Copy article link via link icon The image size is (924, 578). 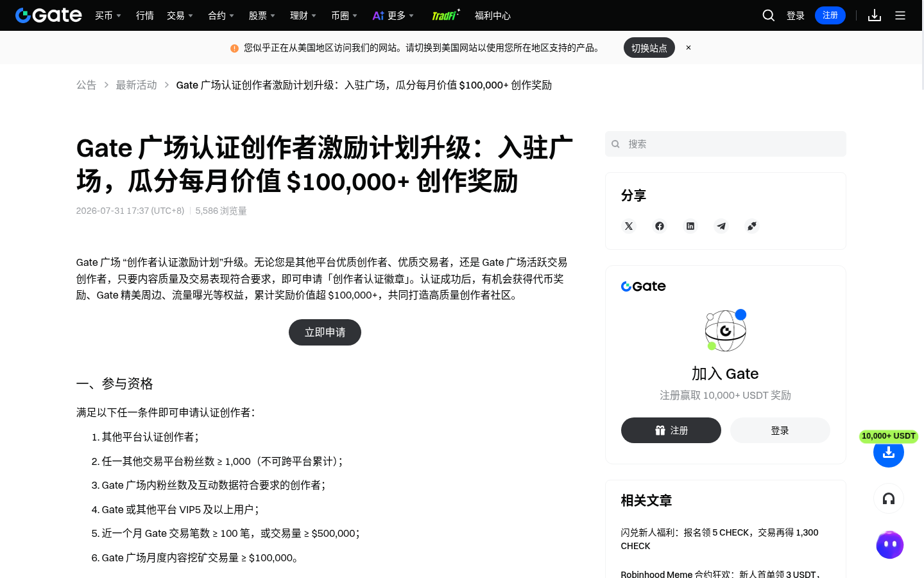(x=752, y=226)
